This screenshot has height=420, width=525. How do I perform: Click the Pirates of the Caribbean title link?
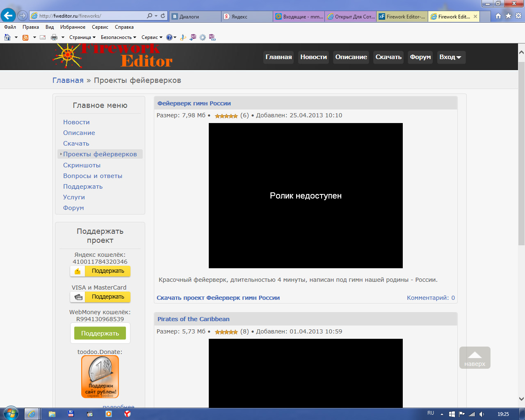tap(193, 319)
